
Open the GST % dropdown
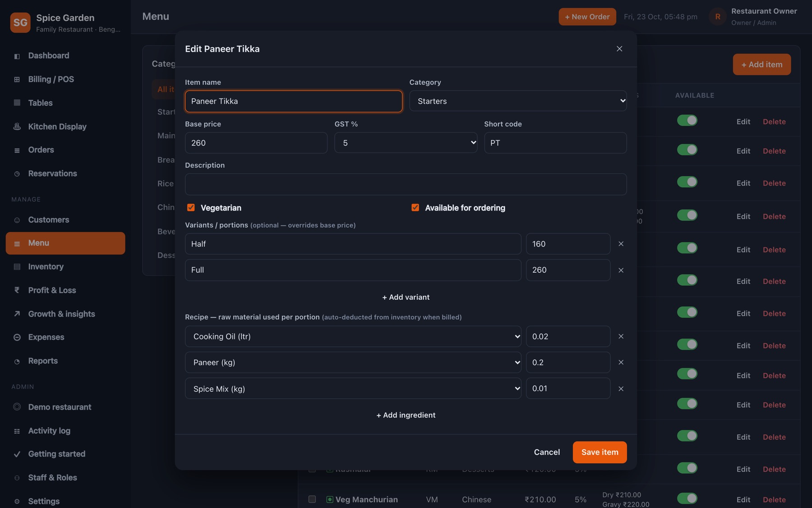point(406,143)
